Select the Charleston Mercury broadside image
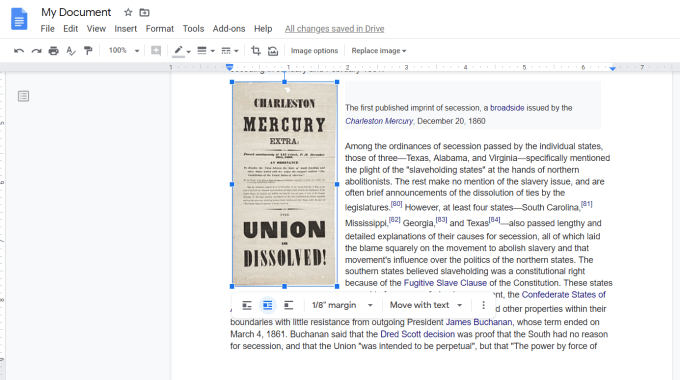The width and height of the screenshot is (680, 380). click(284, 184)
